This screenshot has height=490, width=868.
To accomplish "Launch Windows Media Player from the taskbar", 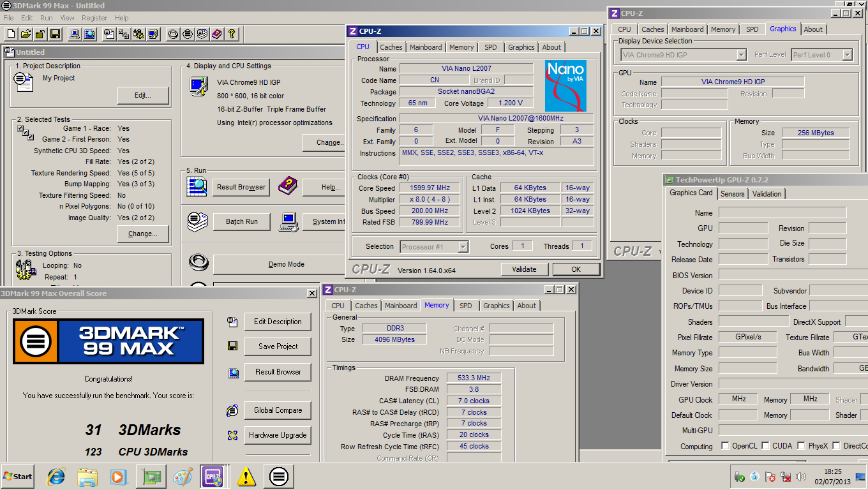I will click(118, 477).
